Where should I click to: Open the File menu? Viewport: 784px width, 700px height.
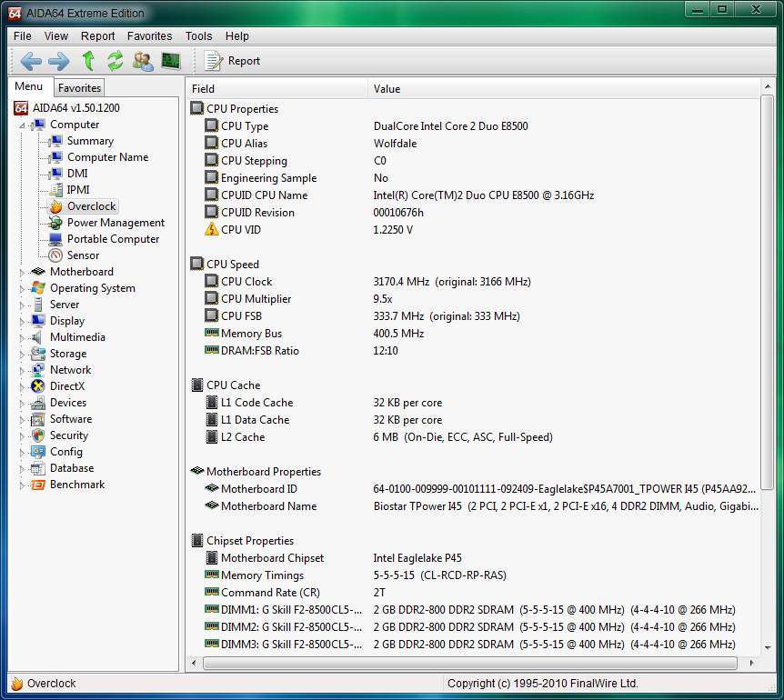pos(23,36)
